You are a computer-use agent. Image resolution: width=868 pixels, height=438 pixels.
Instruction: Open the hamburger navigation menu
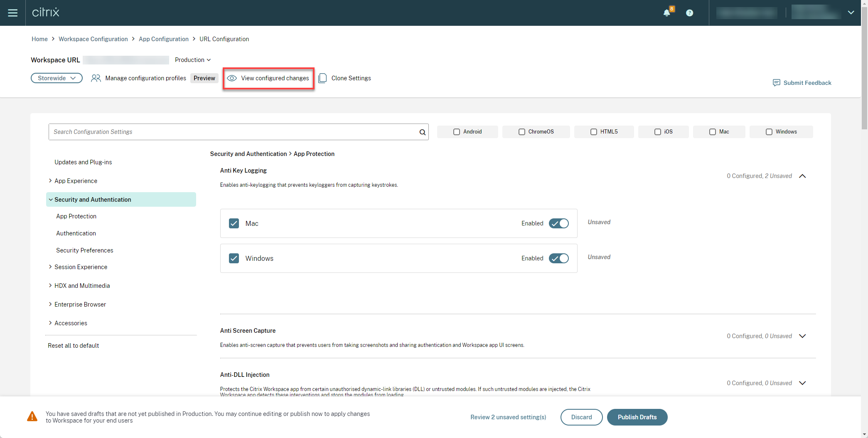click(x=13, y=12)
